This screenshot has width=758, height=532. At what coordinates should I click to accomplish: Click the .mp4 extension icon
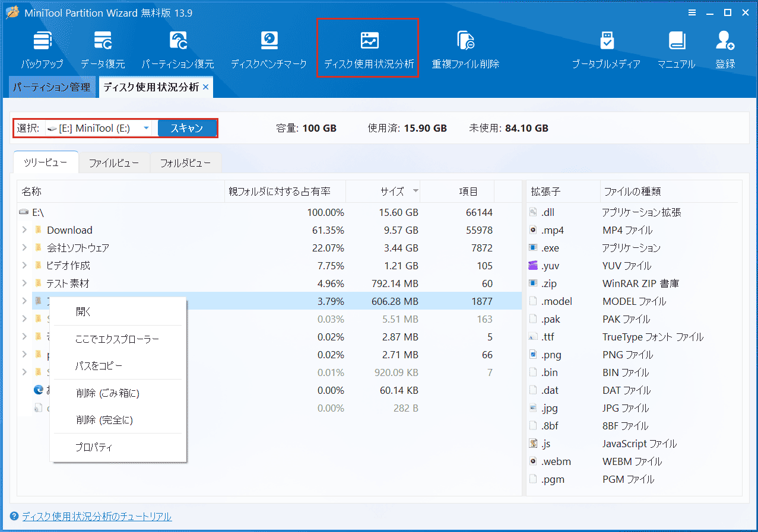532,230
